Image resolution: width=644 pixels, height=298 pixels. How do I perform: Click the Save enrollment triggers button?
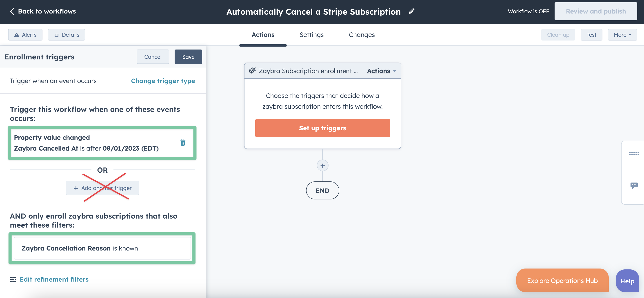(x=188, y=56)
